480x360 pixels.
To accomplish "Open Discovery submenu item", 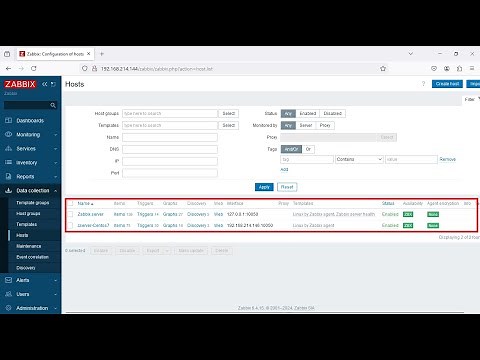I will click(x=26, y=268).
